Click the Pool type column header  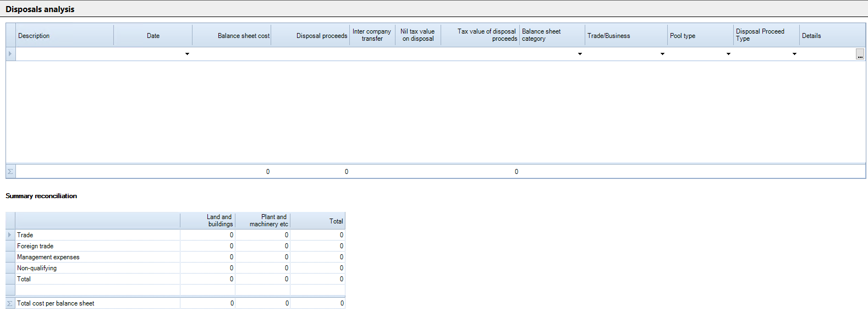[x=701, y=36]
